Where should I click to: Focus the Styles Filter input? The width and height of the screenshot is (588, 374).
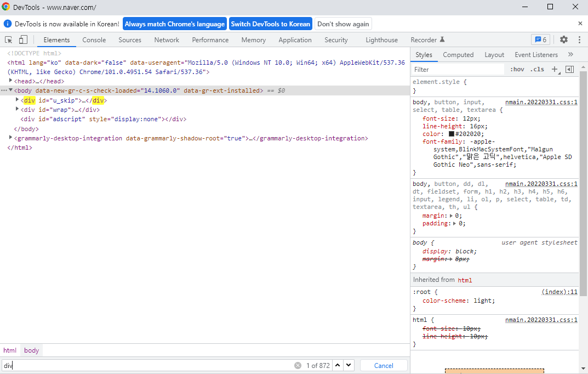[458, 70]
